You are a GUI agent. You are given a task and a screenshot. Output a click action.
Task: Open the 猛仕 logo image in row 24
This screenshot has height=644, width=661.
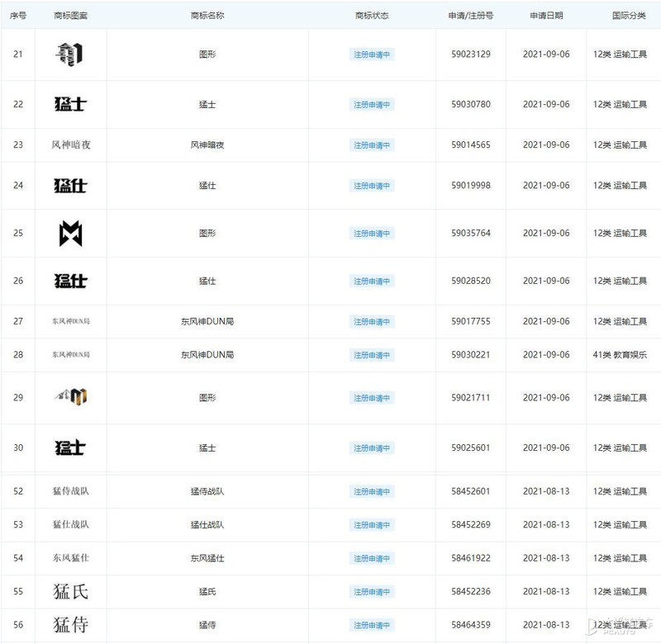pyautogui.click(x=70, y=186)
